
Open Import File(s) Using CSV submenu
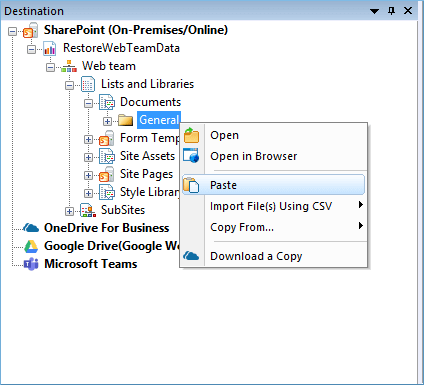273,206
